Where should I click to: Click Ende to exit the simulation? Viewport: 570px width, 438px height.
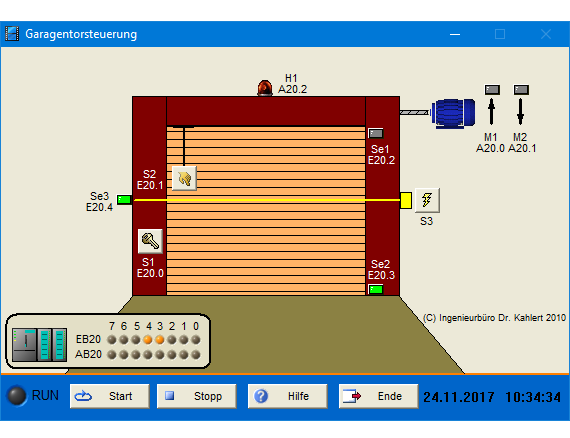(x=378, y=396)
